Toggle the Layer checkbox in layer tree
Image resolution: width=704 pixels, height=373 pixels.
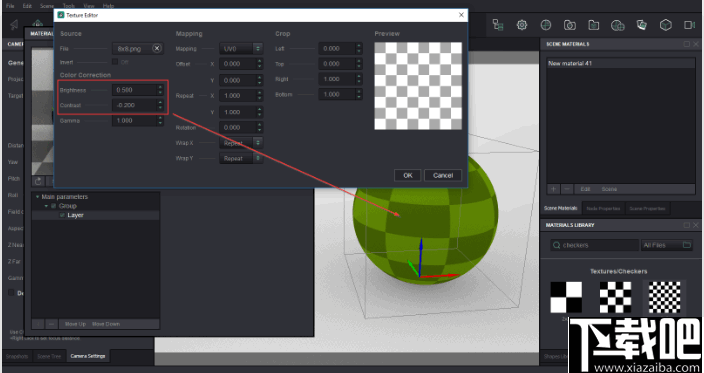[x=62, y=215]
